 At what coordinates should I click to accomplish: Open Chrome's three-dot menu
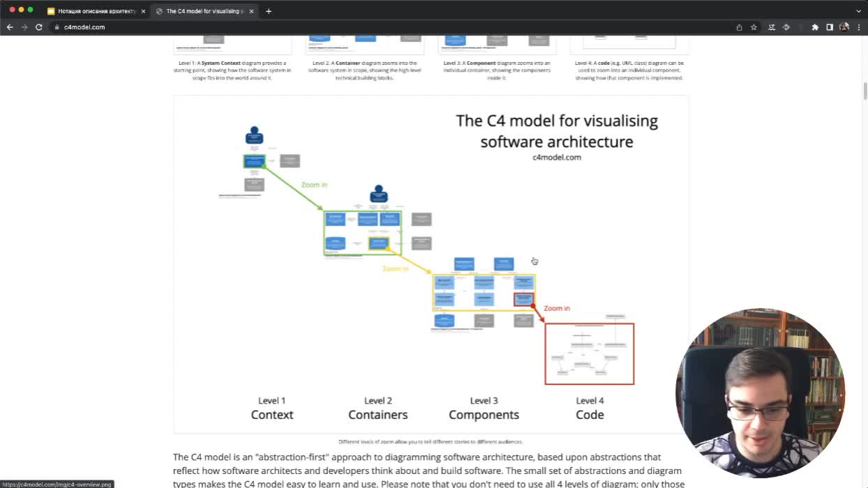click(x=859, y=27)
